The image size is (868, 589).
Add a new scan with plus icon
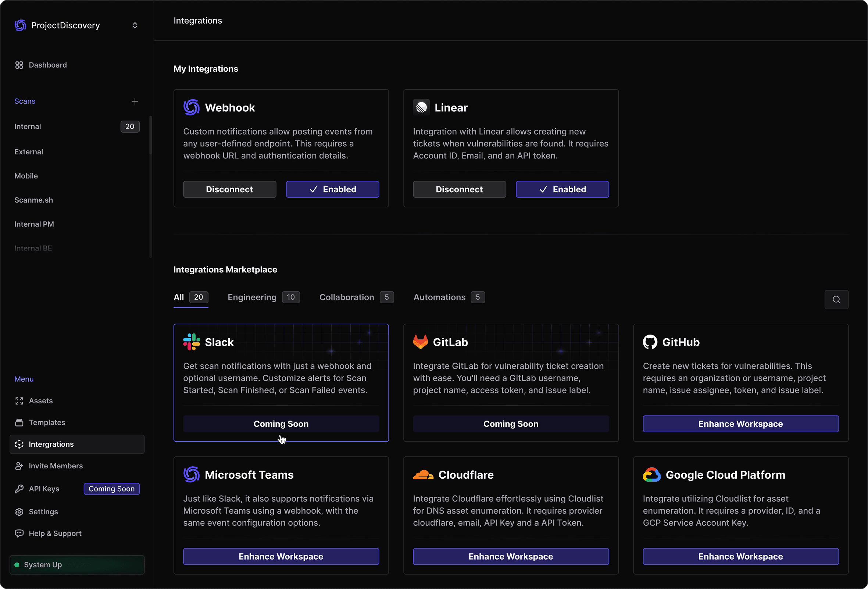(135, 101)
